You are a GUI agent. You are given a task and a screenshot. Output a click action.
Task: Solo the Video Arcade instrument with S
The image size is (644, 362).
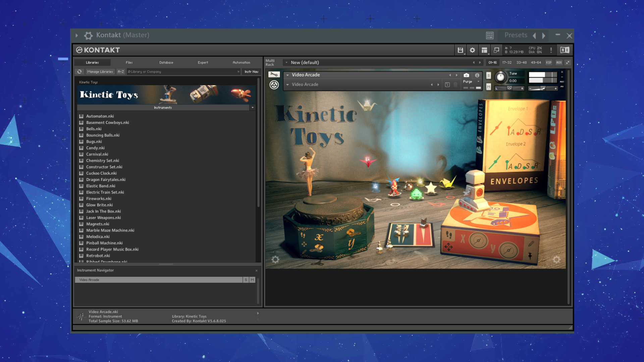tap(488, 75)
